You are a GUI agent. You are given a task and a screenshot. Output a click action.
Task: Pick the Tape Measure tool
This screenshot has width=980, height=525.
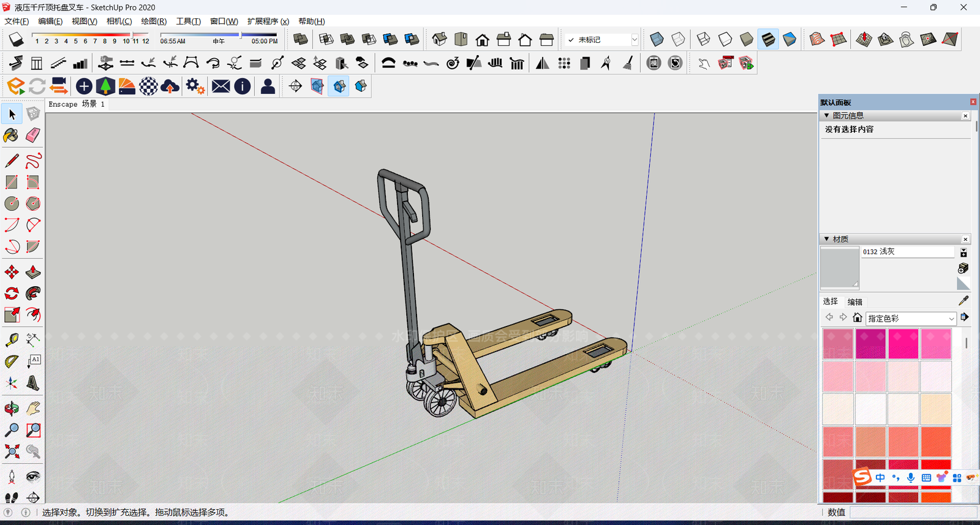pos(11,340)
